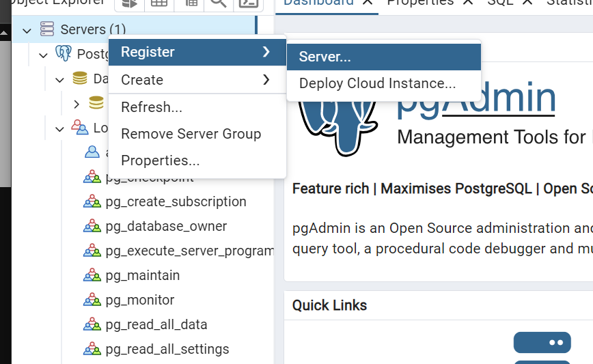Collapse the Servers (1) tree node
Screen dimensions: 593x364
(x=27, y=30)
